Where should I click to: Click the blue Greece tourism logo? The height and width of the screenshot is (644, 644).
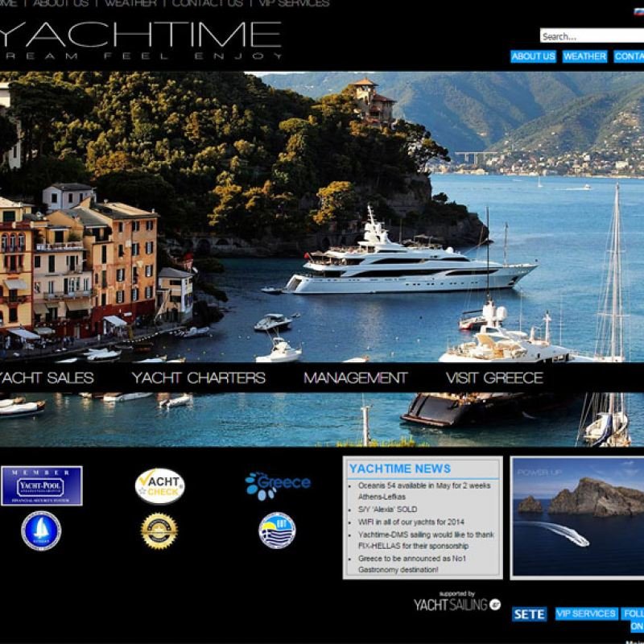pyautogui.click(x=278, y=485)
